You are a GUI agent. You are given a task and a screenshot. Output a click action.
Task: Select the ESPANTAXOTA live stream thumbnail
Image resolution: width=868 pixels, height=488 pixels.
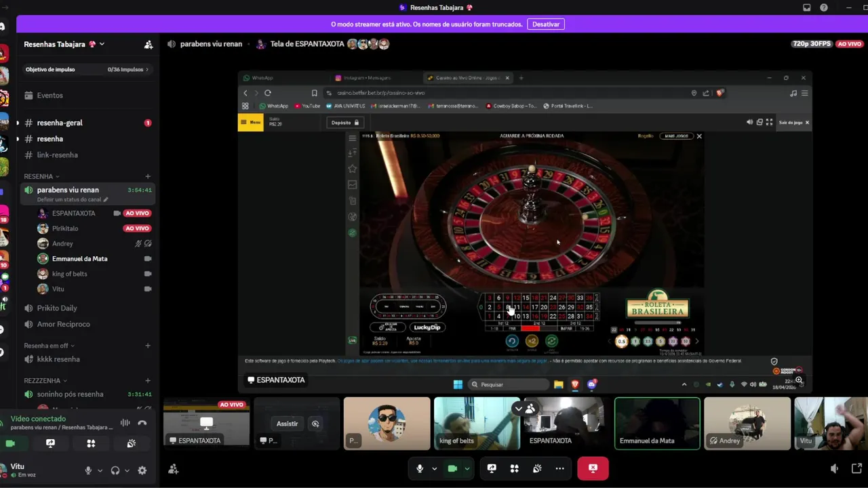point(206,424)
